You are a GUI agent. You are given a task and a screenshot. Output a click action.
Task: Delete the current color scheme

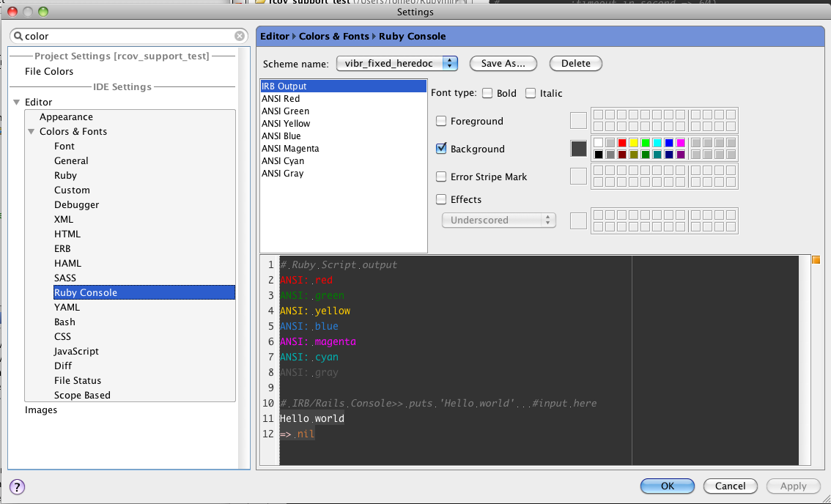pos(575,64)
